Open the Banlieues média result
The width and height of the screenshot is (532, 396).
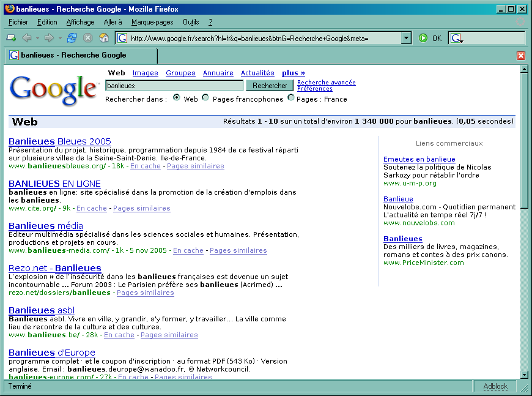pyautogui.click(x=46, y=226)
